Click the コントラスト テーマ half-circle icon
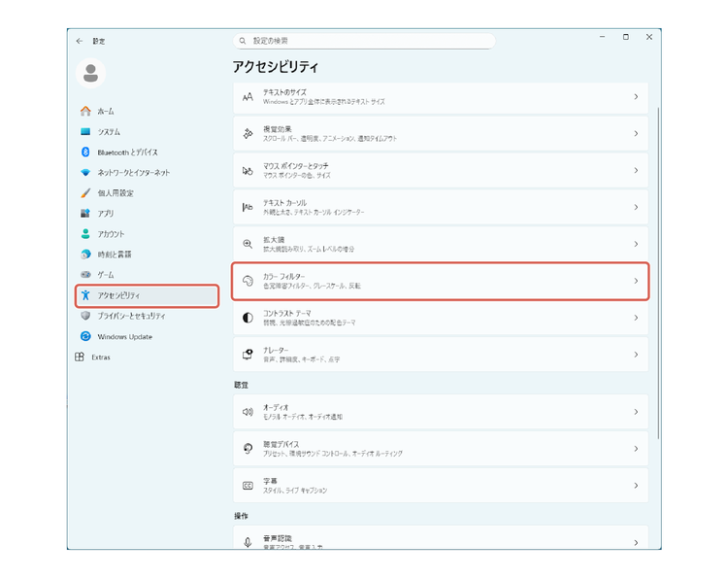 click(248, 318)
